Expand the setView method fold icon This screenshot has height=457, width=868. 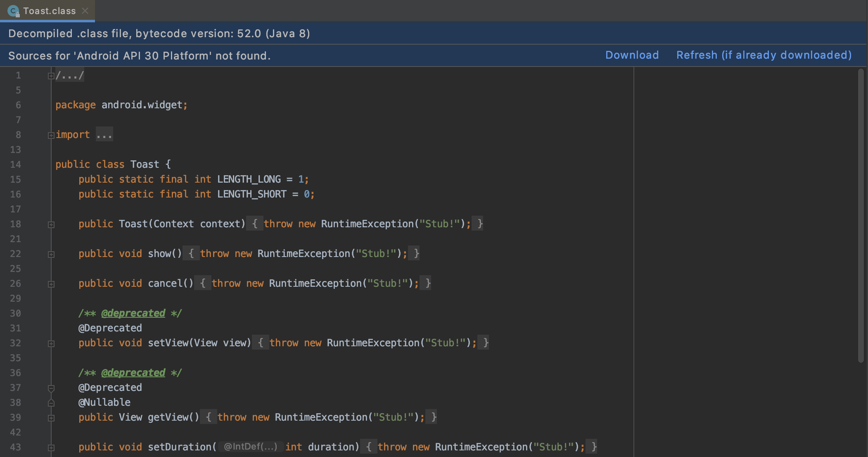click(x=51, y=343)
